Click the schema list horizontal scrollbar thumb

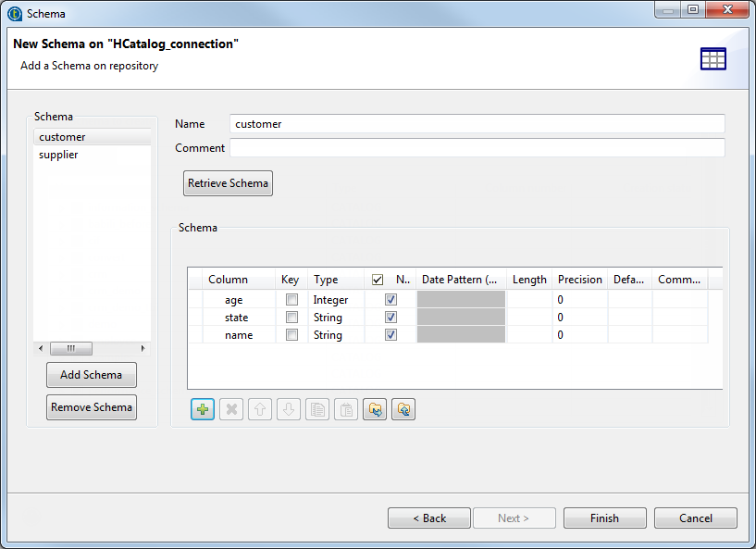click(71, 348)
